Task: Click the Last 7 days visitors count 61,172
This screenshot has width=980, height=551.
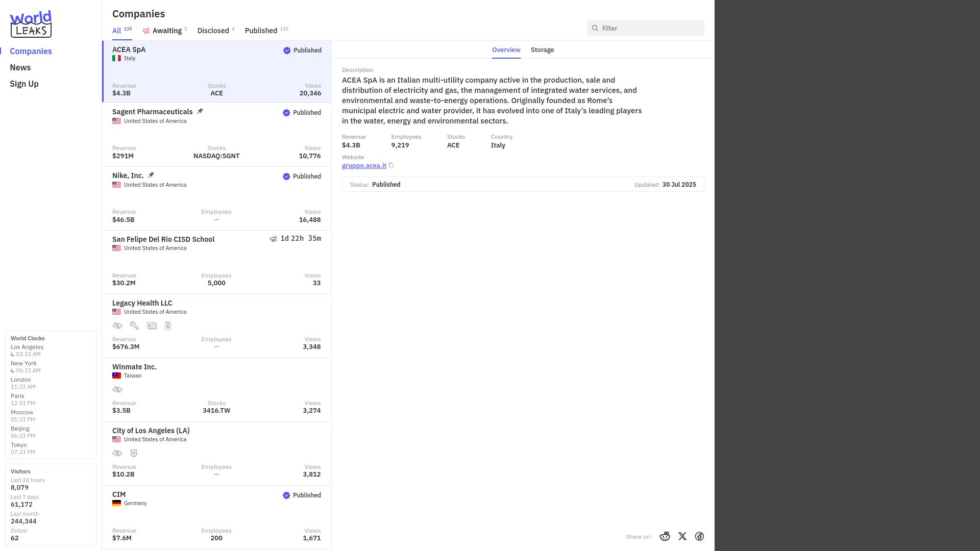Action: tap(21, 505)
